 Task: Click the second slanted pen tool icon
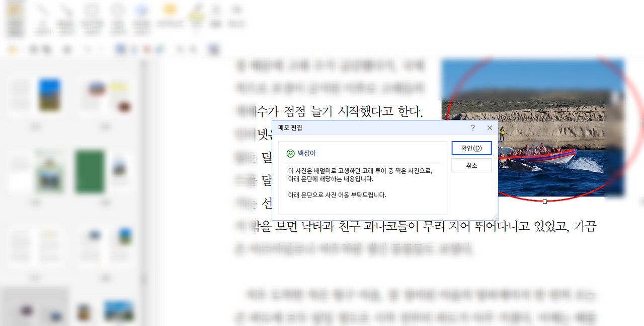click(x=67, y=9)
